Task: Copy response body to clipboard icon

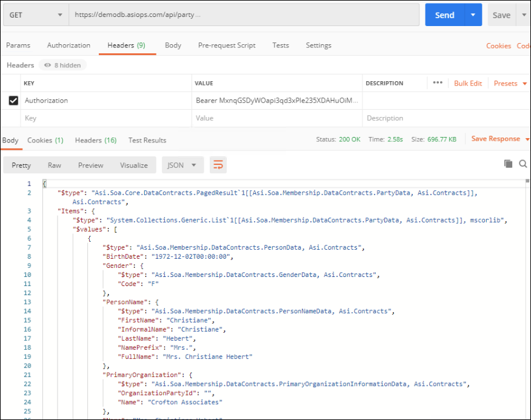Action: pos(508,164)
